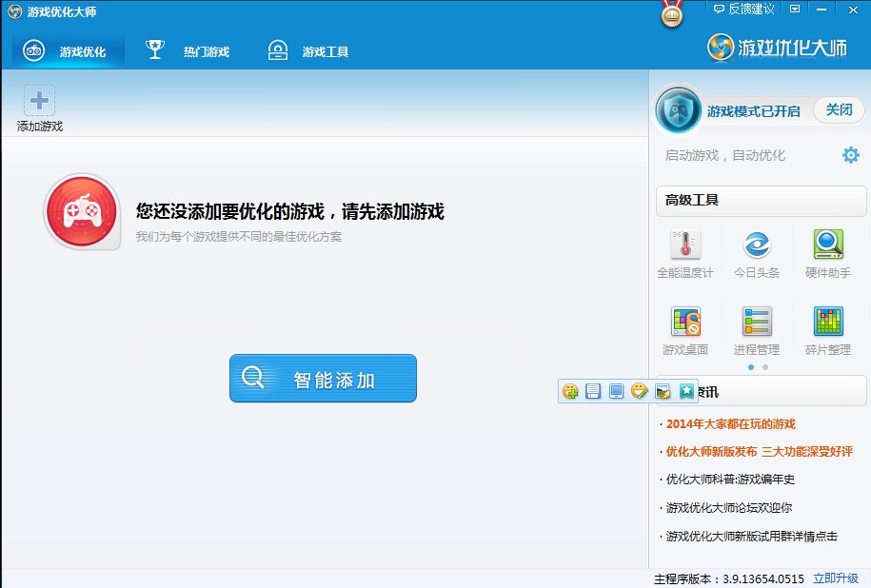871x588 pixels.
Task: Launch 今日头条 from the advanced tools panel
Action: click(756, 252)
